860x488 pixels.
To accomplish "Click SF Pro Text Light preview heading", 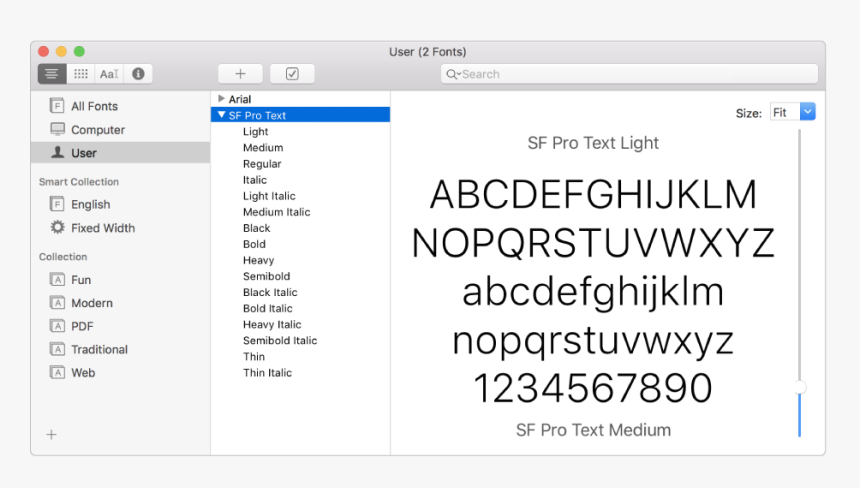I will click(593, 143).
